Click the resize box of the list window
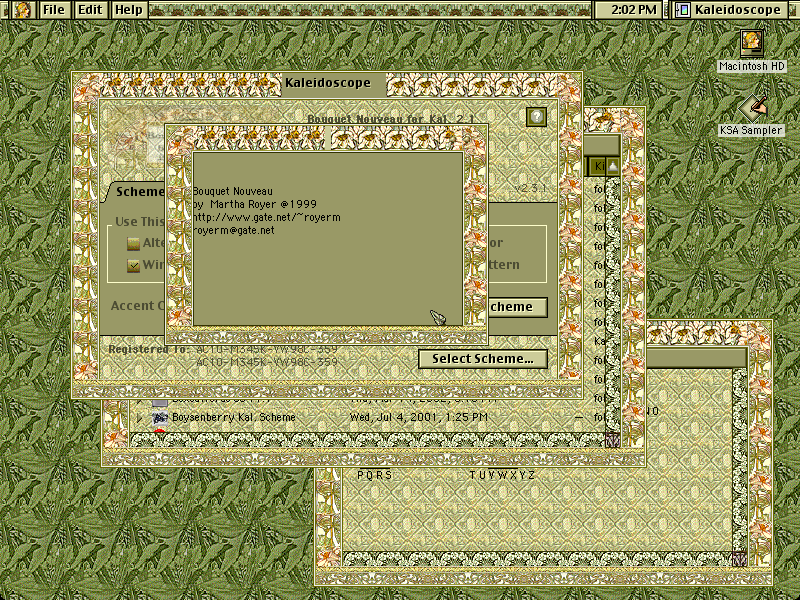800x600 pixels. tap(613, 440)
